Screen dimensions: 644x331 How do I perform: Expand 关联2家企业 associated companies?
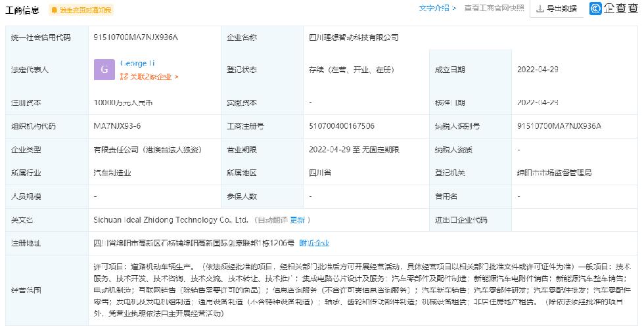(149, 77)
